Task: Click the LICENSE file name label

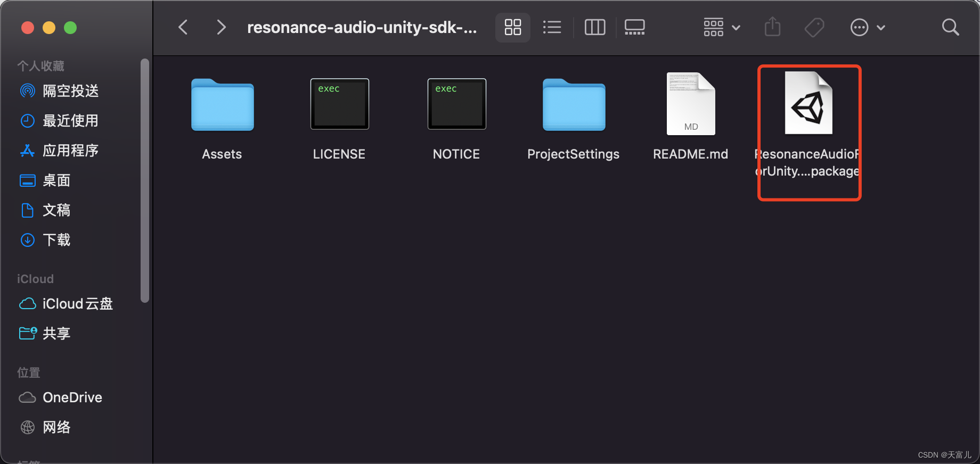Action: coord(339,154)
